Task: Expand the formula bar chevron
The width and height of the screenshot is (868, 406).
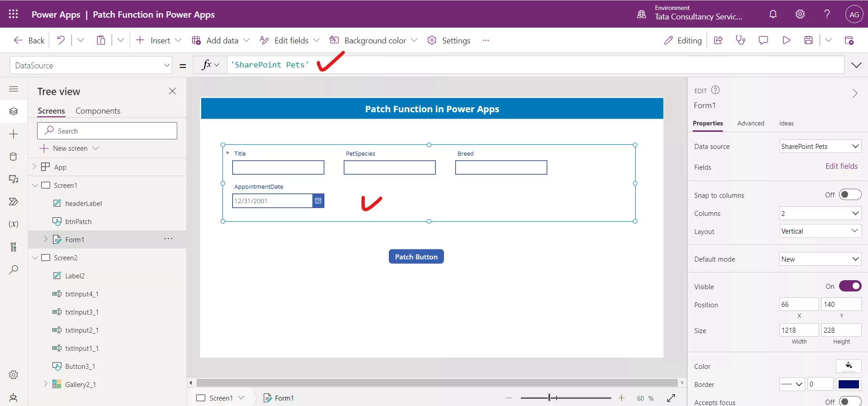Action: pyautogui.click(x=856, y=65)
